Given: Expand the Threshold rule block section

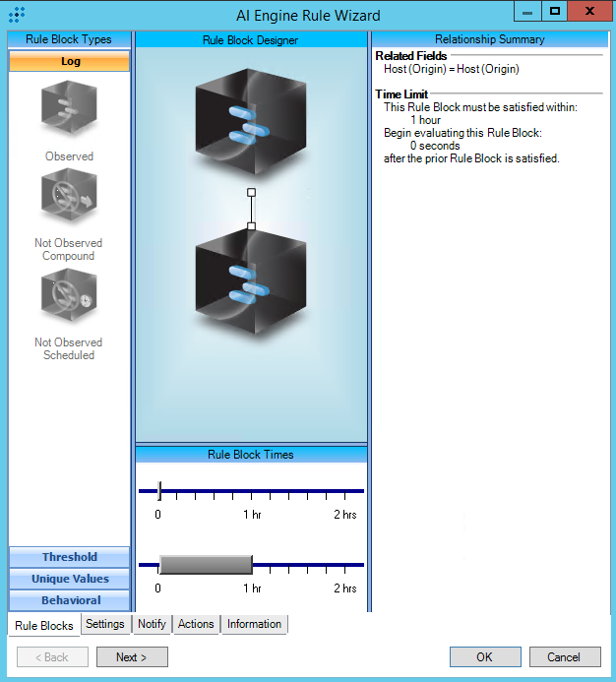Looking at the screenshot, I should [69, 557].
